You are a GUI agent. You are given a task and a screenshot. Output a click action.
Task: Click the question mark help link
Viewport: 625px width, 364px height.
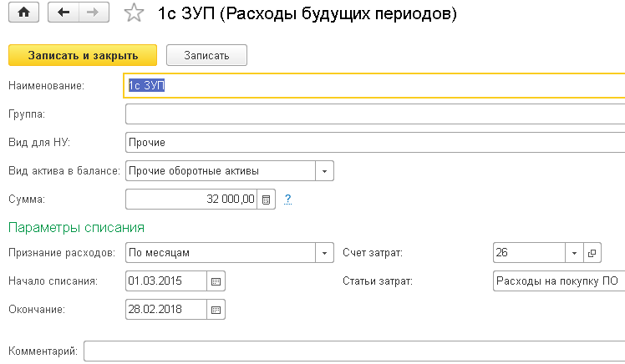pos(287,200)
